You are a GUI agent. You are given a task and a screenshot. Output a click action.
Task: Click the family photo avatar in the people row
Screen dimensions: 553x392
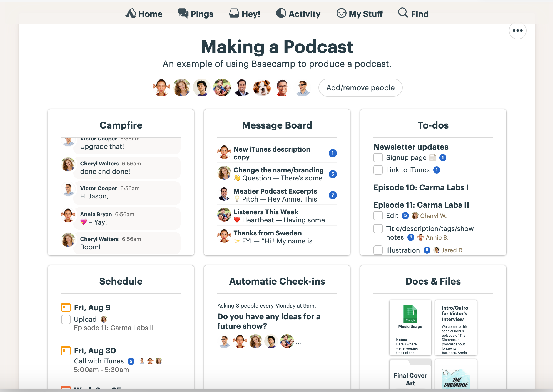[222, 88]
